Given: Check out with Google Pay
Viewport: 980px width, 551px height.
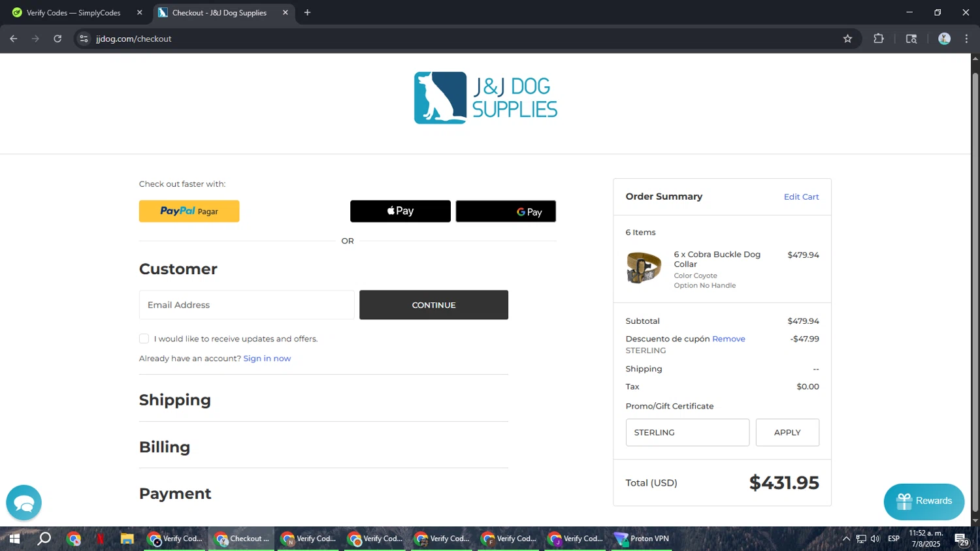Looking at the screenshot, I should click(x=506, y=211).
